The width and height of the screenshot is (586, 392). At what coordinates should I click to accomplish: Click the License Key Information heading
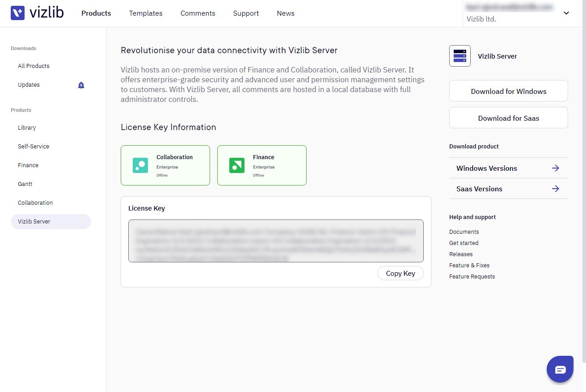(169, 127)
